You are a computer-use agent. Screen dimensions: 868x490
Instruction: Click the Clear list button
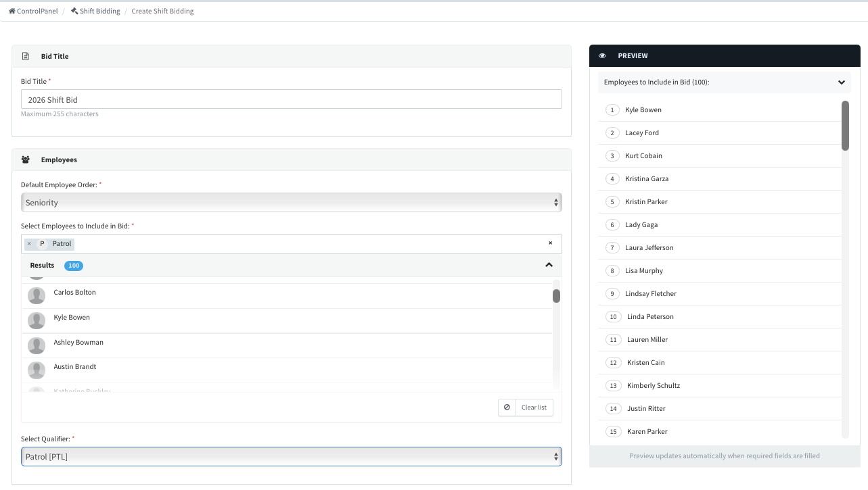coord(526,408)
